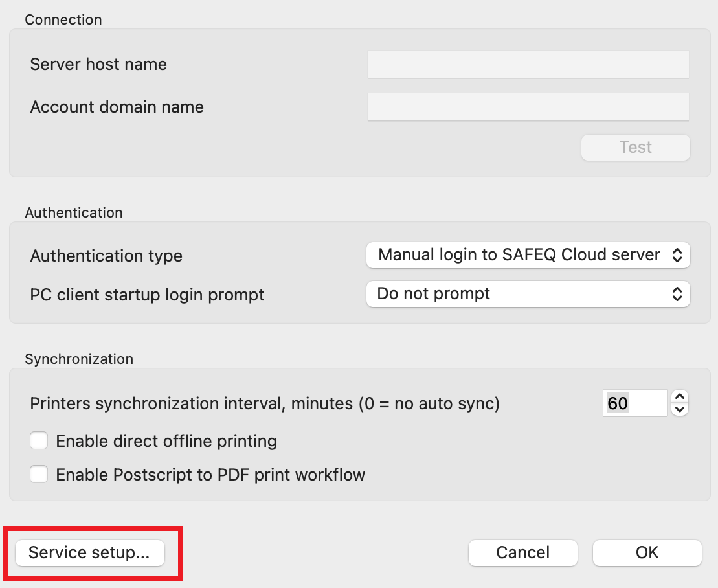Viewport: 718px width, 588px height.
Task: Expand the PC client startup login prompt menu
Action: pos(528,294)
